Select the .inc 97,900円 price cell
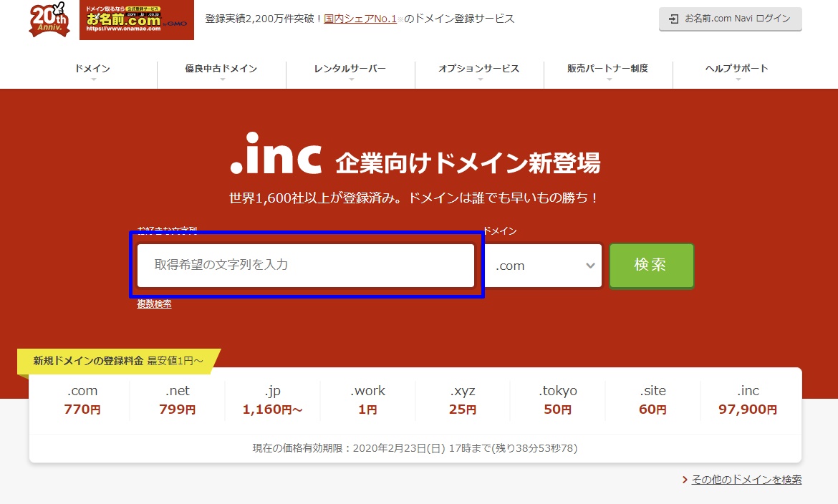Image resolution: width=838 pixels, height=504 pixels. [x=748, y=400]
